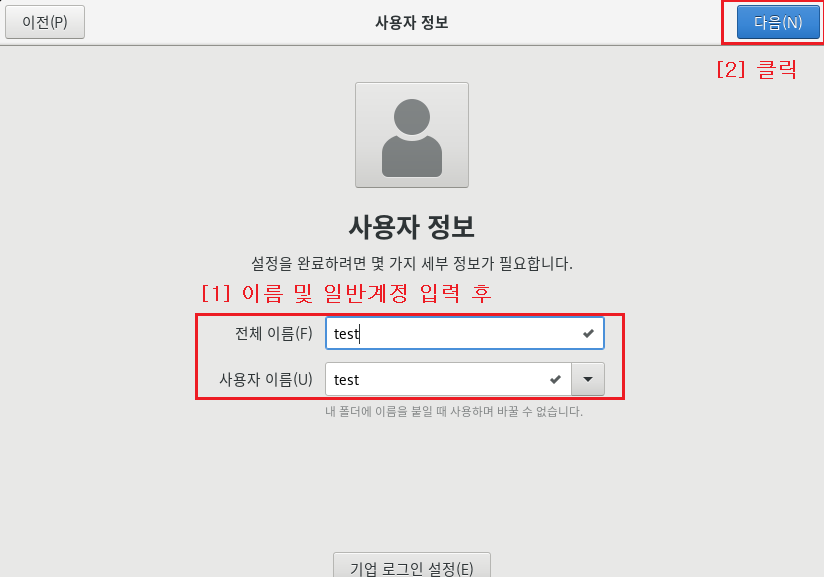Click the 사용자 정보 title in header bar

(x=411, y=22)
